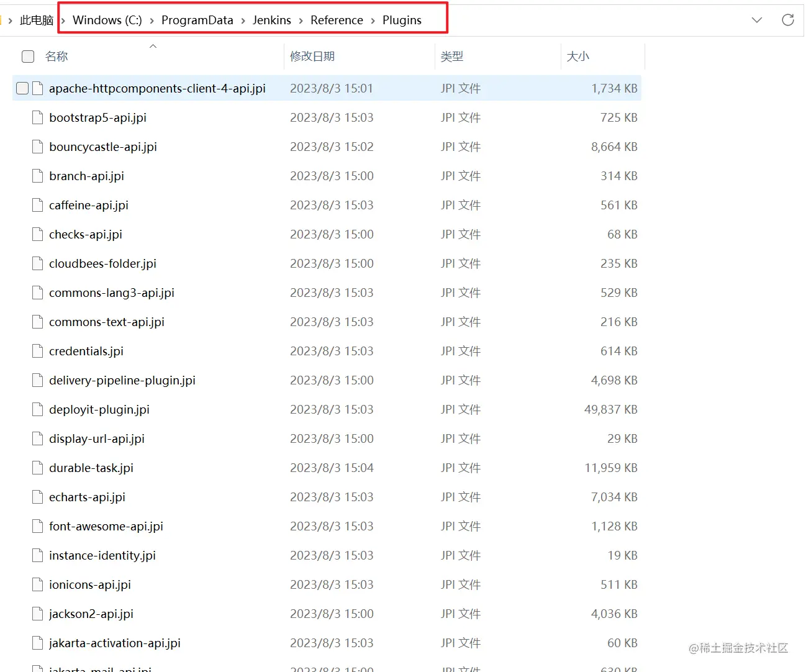Screen dimensions: 806x672
Task: Click the Plugins breadcrumb segment
Action: [402, 20]
